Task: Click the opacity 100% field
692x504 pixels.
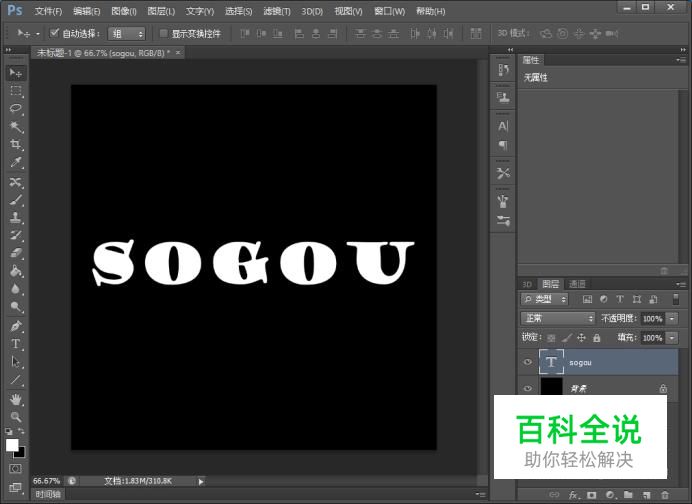Action: click(x=652, y=318)
